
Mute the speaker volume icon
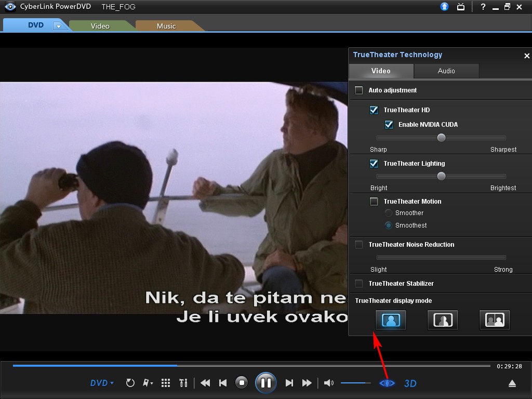[x=328, y=383]
